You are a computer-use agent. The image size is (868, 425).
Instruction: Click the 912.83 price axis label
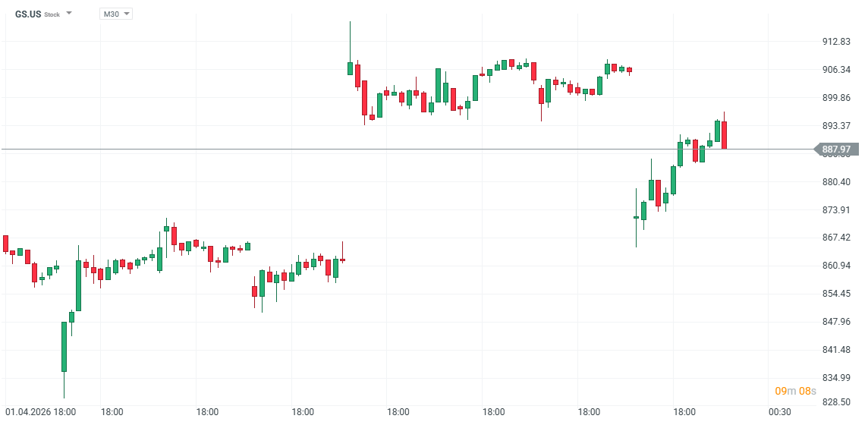(836, 42)
